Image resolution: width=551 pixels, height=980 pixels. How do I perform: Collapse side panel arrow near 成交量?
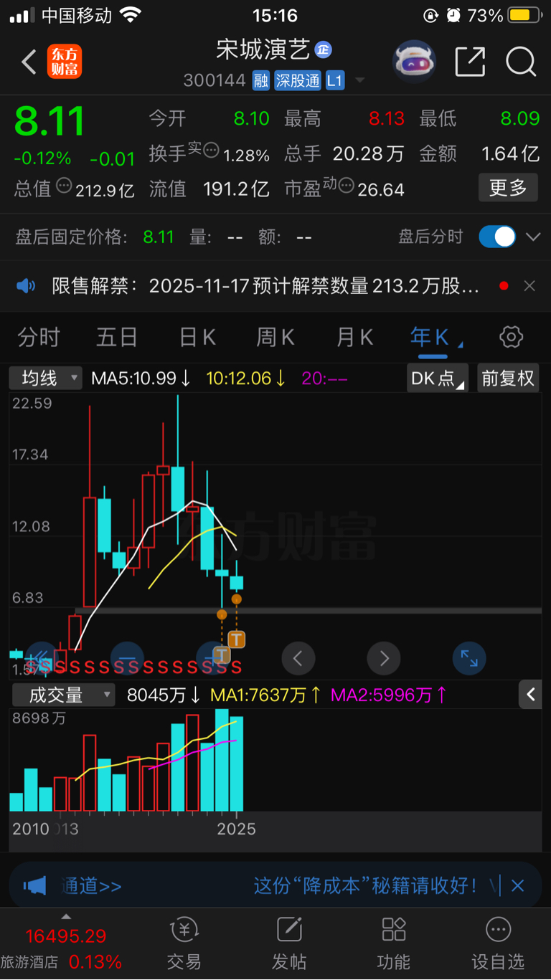pyautogui.click(x=531, y=694)
